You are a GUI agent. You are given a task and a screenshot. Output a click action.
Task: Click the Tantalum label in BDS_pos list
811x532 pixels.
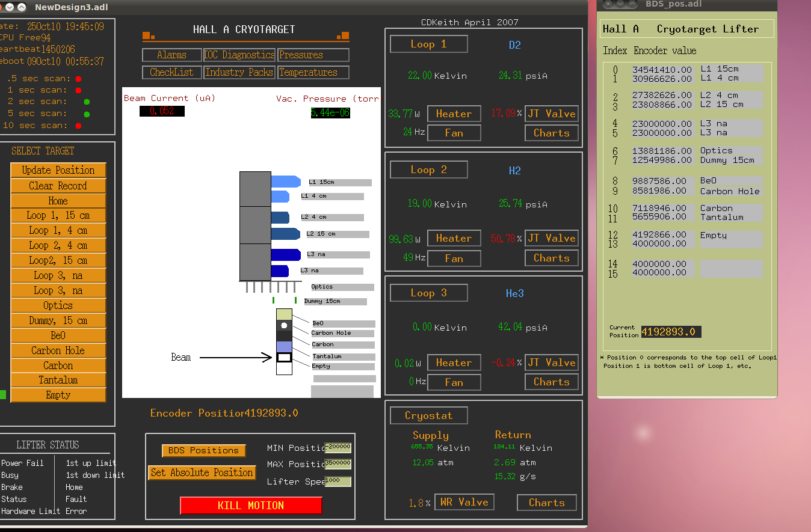(721, 217)
